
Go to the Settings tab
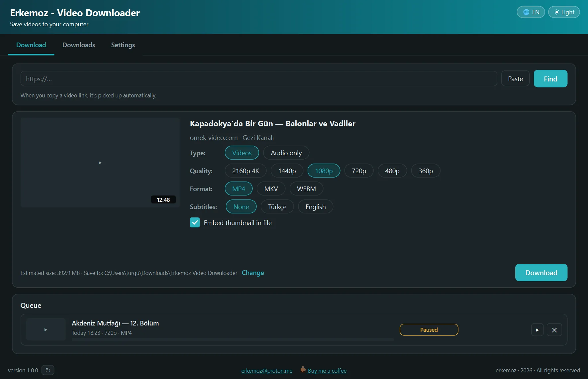coord(123,45)
